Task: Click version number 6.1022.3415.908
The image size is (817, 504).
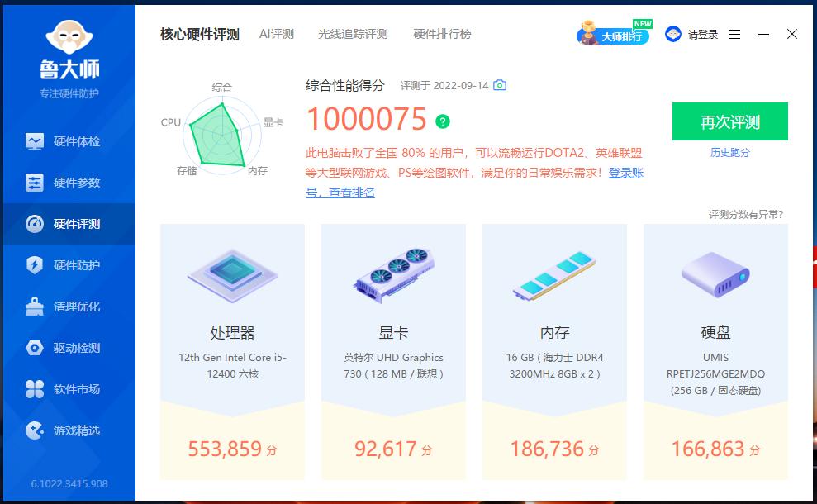Action: (69, 483)
